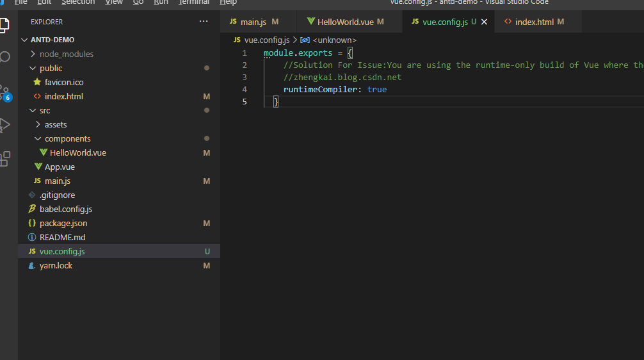The width and height of the screenshot is (644, 360).
Task: Open the Selection menu
Action: [x=78, y=2]
